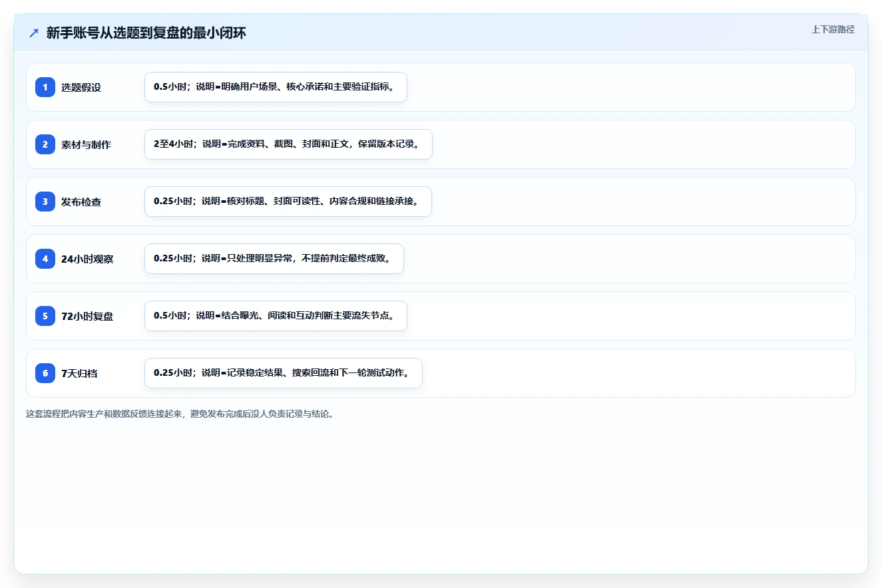882x588 pixels.
Task: Click the arrow icon beside the title
Action: (34, 33)
